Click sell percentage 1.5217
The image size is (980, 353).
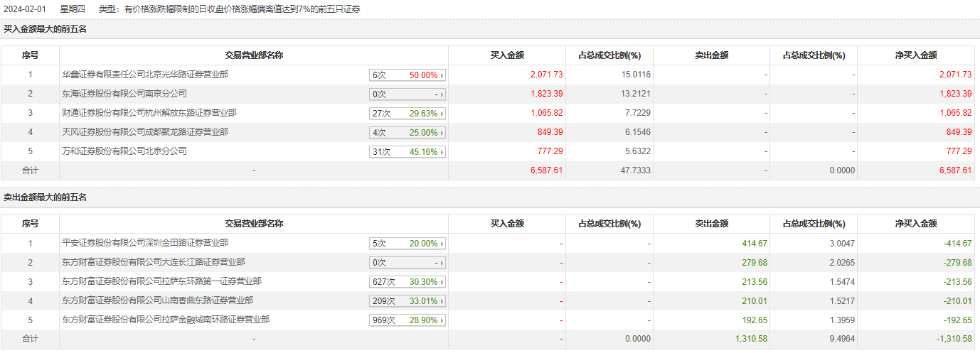click(x=842, y=300)
